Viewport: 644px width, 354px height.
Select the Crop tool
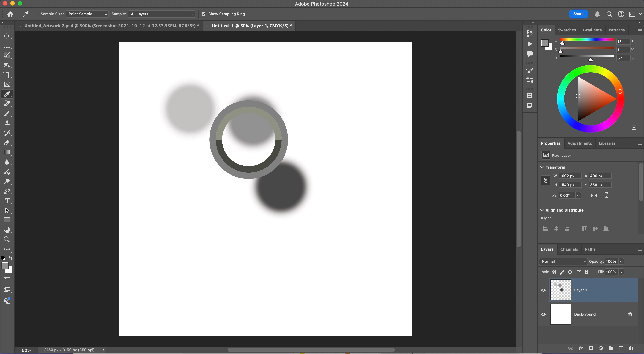coord(7,75)
